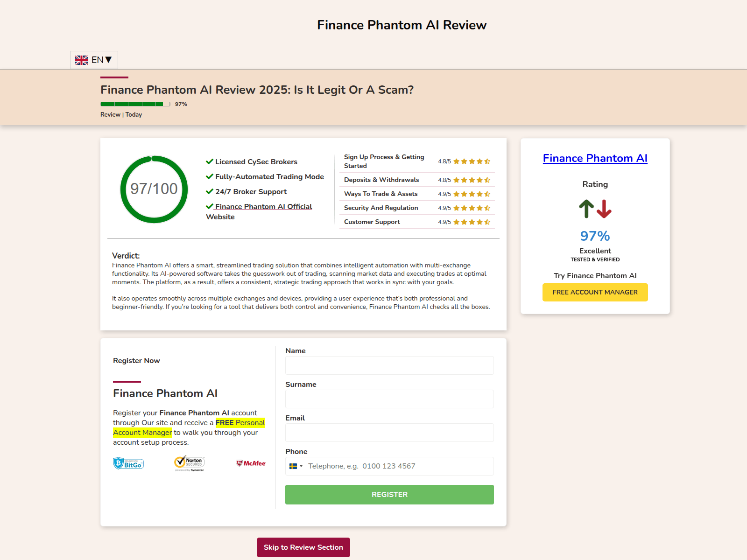Open the EN language selector
The image size is (747, 560).
click(x=94, y=60)
